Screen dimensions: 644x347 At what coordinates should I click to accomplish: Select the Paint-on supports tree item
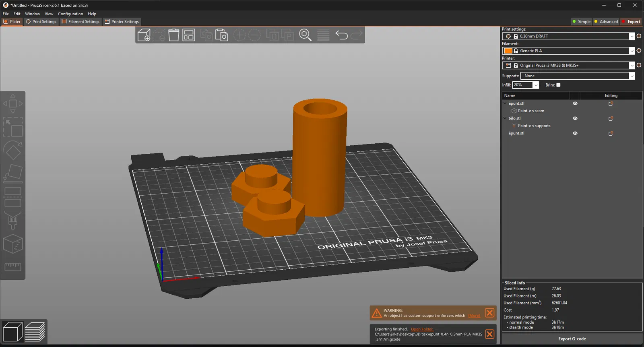534,126
